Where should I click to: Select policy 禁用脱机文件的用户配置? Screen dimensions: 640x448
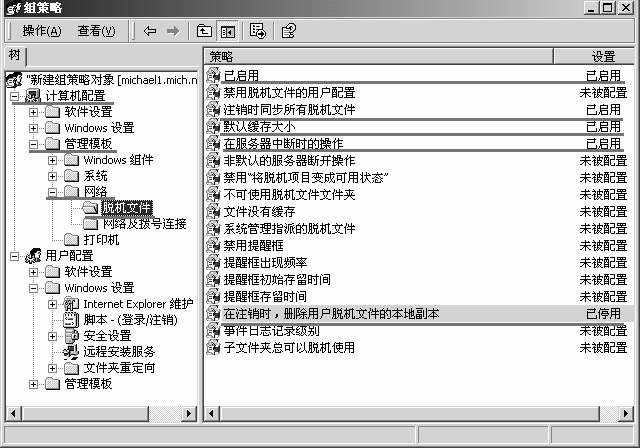(x=289, y=93)
